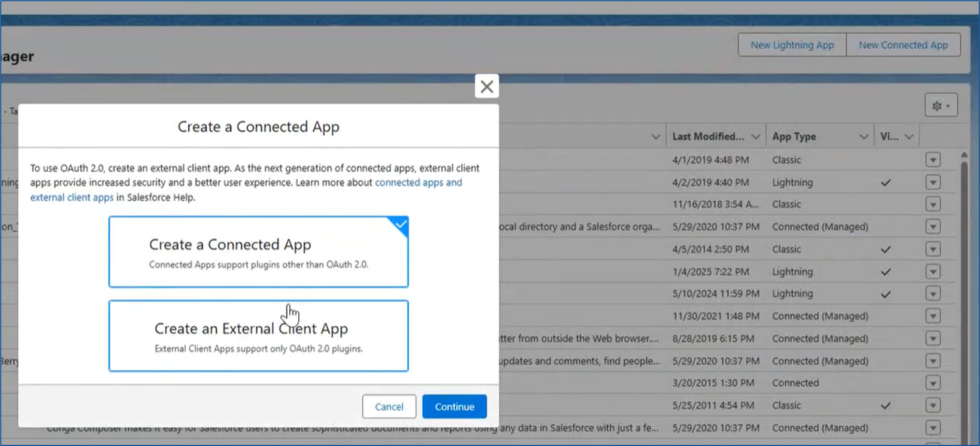Screen dimensions: 980x446
Task: Select Create an External Client App option
Action: click(x=258, y=336)
